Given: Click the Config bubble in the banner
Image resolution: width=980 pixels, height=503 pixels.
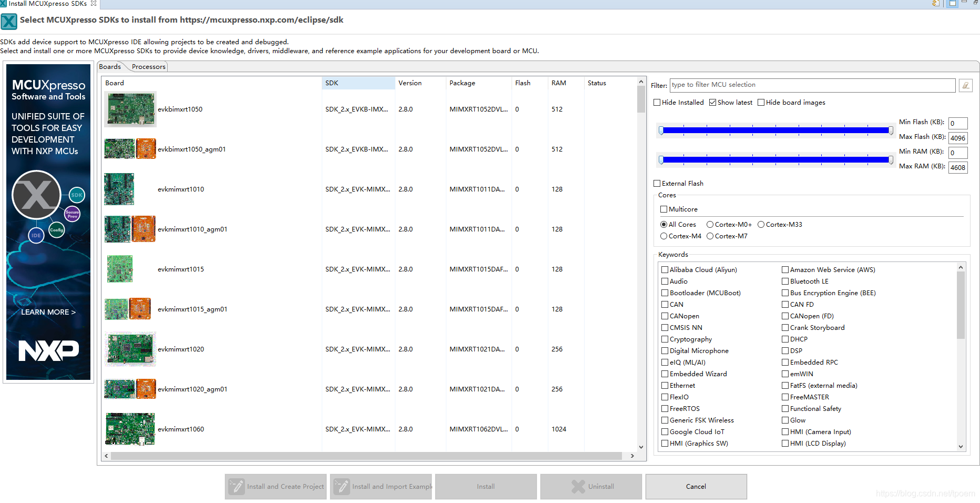Looking at the screenshot, I should [57, 229].
